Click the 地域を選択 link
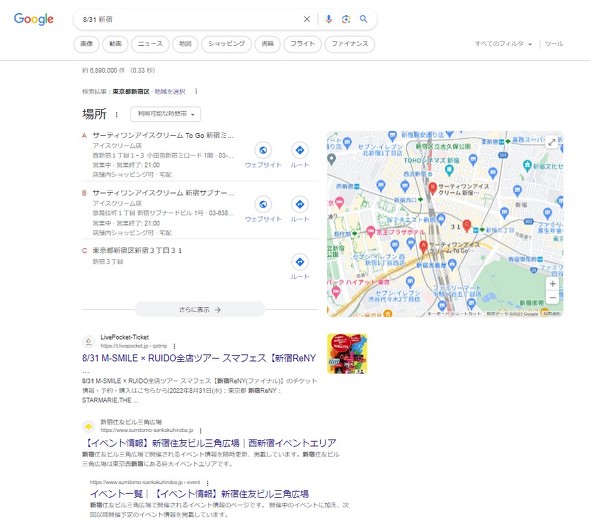Screen dimensions: 590x530 (170, 91)
